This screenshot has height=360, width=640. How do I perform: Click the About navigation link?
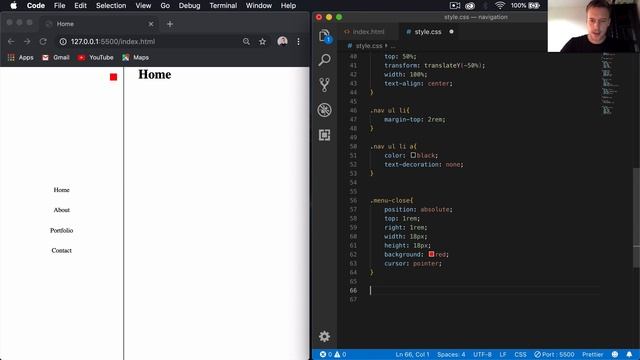(62, 210)
